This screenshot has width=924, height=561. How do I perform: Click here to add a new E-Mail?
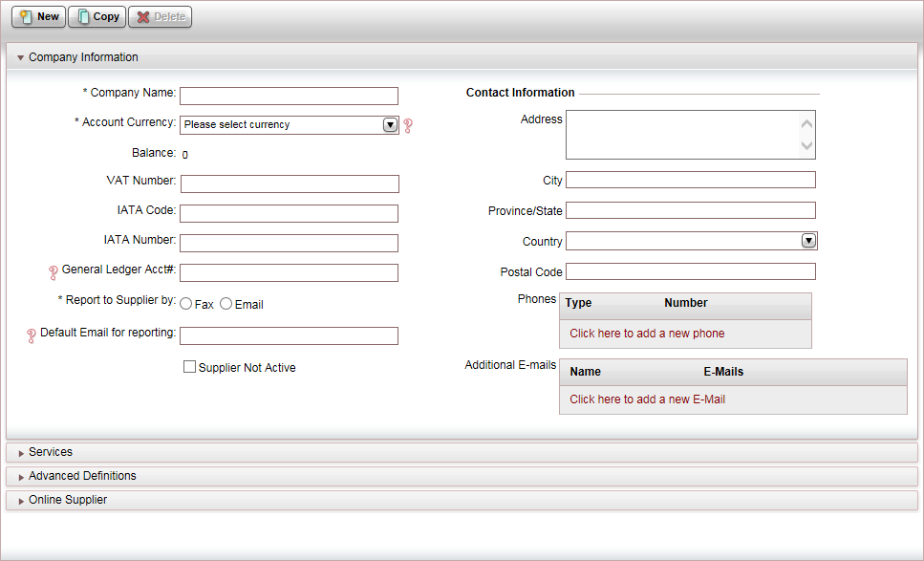pos(647,399)
